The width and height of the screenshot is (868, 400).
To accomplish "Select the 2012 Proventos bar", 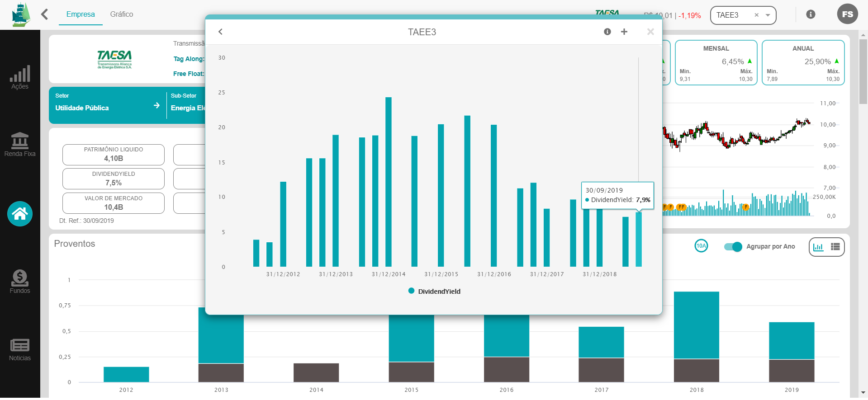I will (x=126, y=375).
